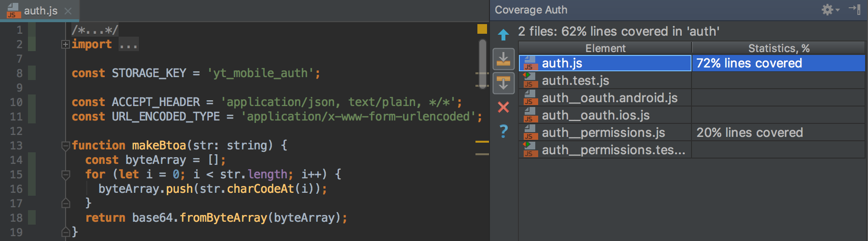
Task: Click the auth.js file icon in coverage list
Action: [x=530, y=64]
